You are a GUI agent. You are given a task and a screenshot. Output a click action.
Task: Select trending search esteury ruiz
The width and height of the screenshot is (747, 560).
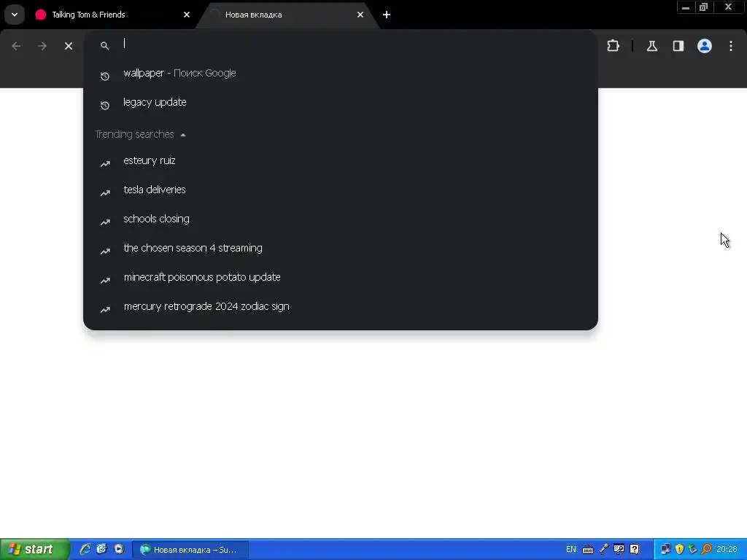click(x=340, y=161)
